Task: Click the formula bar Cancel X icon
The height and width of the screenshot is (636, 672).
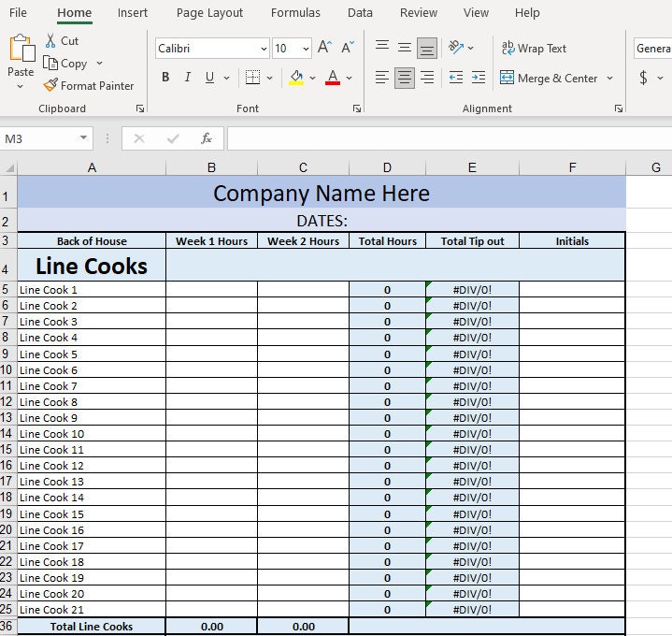Action: tap(139, 138)
